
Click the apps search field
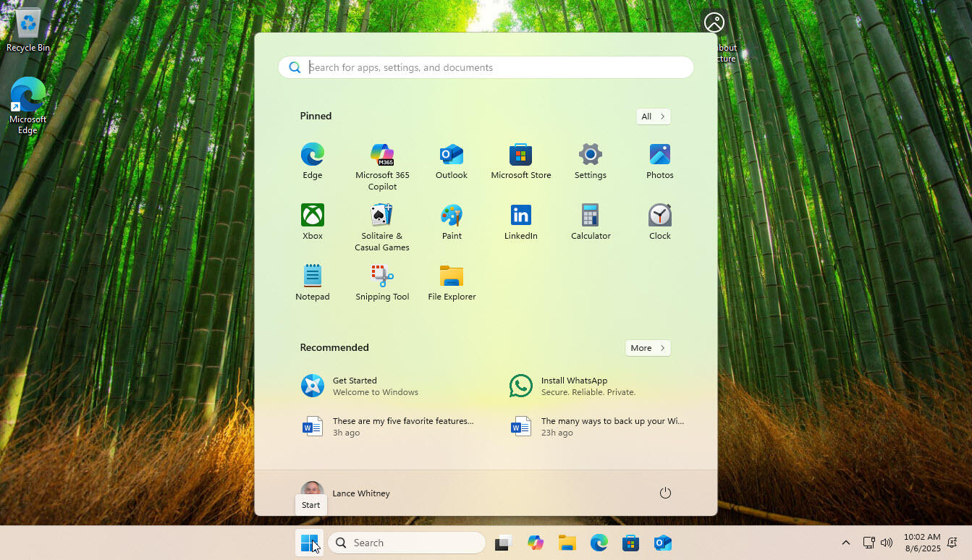click(485, 67)
